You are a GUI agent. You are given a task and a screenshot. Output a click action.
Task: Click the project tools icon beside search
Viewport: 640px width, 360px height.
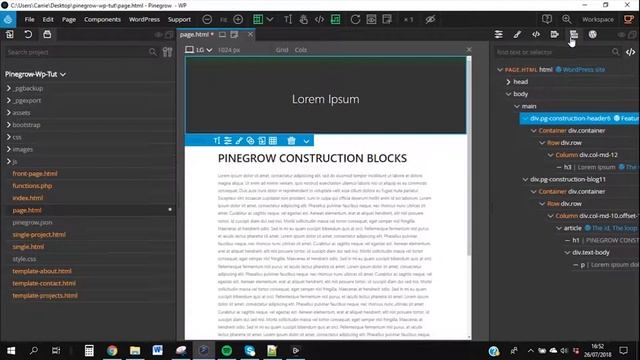[x=167, y=52]
